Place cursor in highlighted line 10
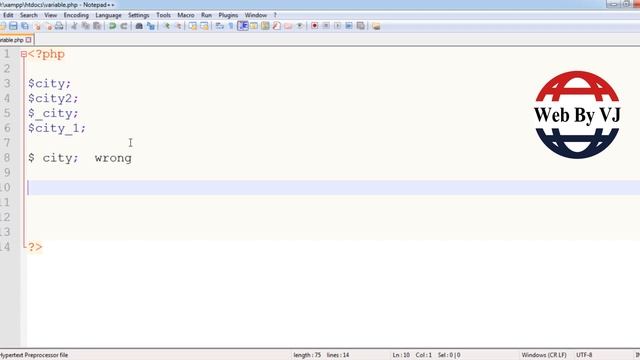The image size is (640, 360). [333, 188]
